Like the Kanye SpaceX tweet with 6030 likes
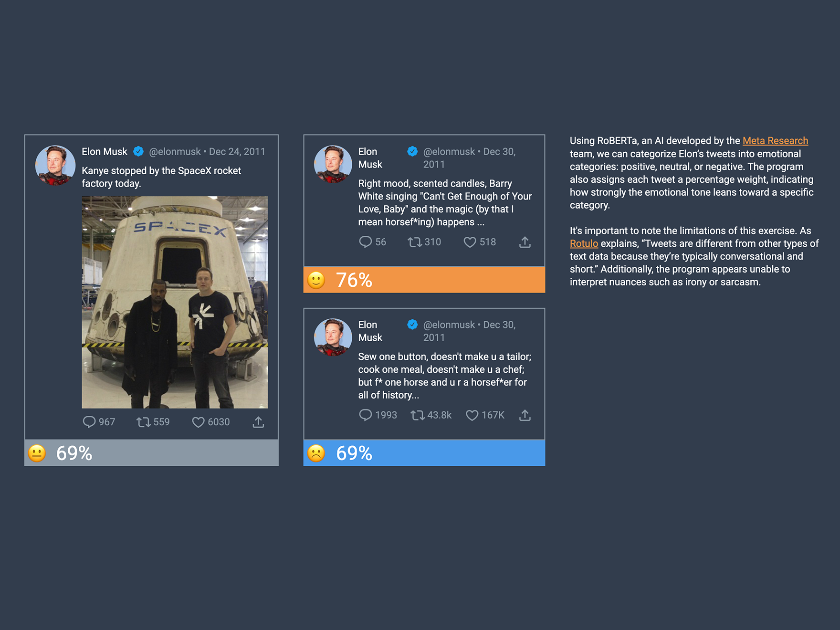The image size is (840, 630). 198,422
